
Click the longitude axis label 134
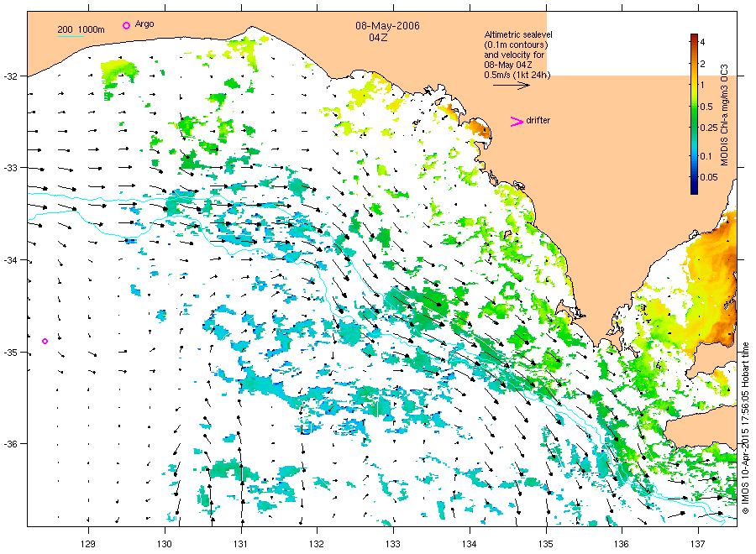pyautogui.click(x=469, y=544)
